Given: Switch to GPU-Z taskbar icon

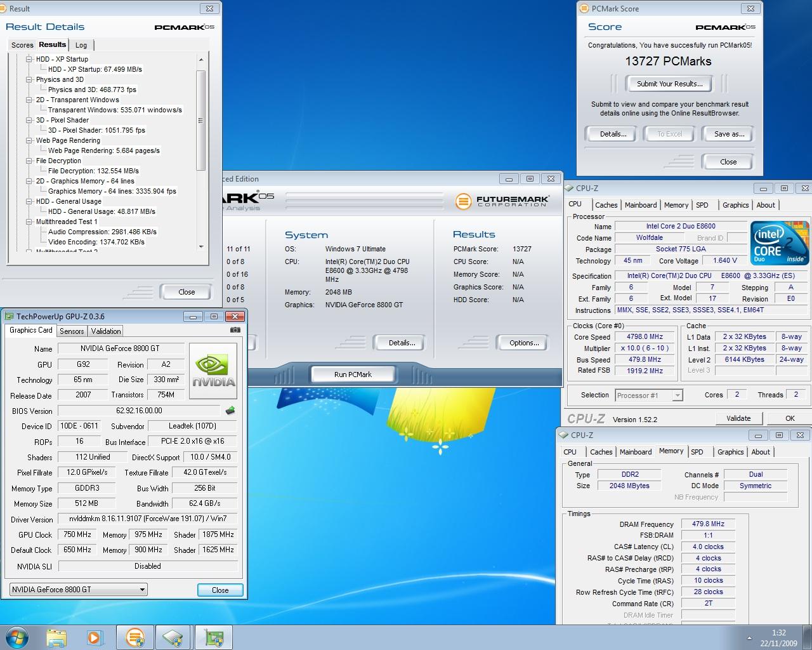Looking at the screenshot, I should tap(214, 637).
